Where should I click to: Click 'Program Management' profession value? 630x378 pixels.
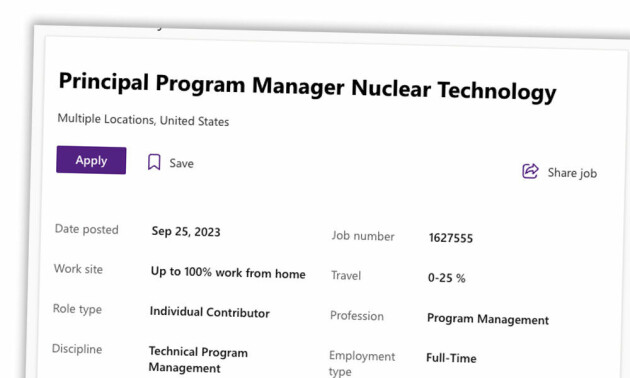[488, 319]
